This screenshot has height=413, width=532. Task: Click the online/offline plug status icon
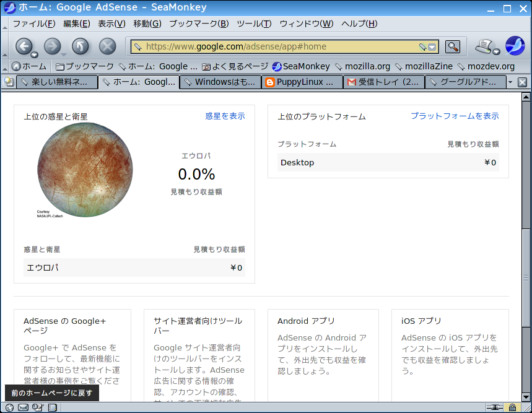[x=494, y=407]
